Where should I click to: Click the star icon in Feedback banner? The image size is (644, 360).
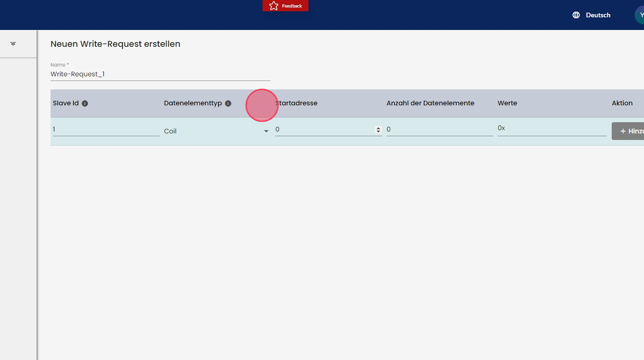(x=274, y=6)
